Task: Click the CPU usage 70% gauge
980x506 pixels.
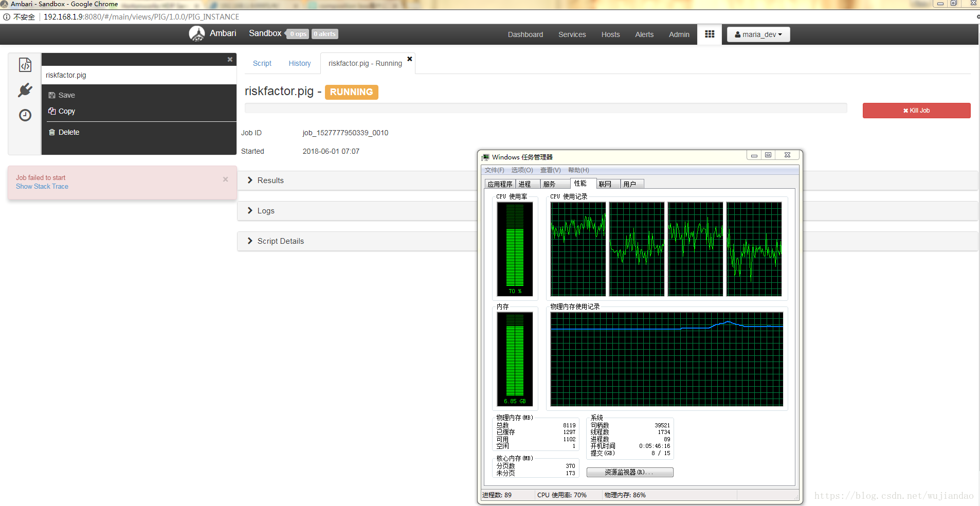Action: click(515, 248)
